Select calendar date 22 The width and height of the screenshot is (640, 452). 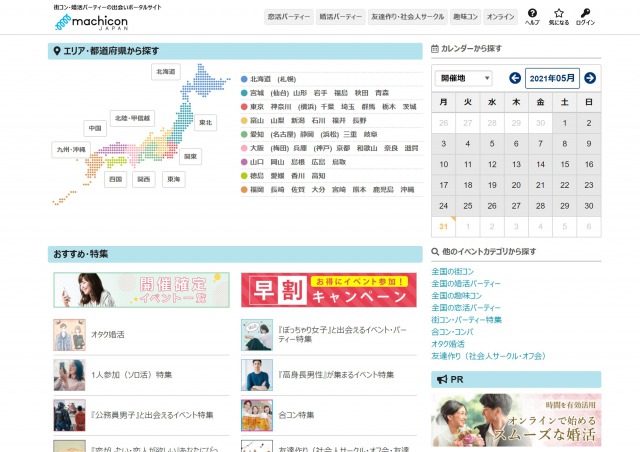564,185
